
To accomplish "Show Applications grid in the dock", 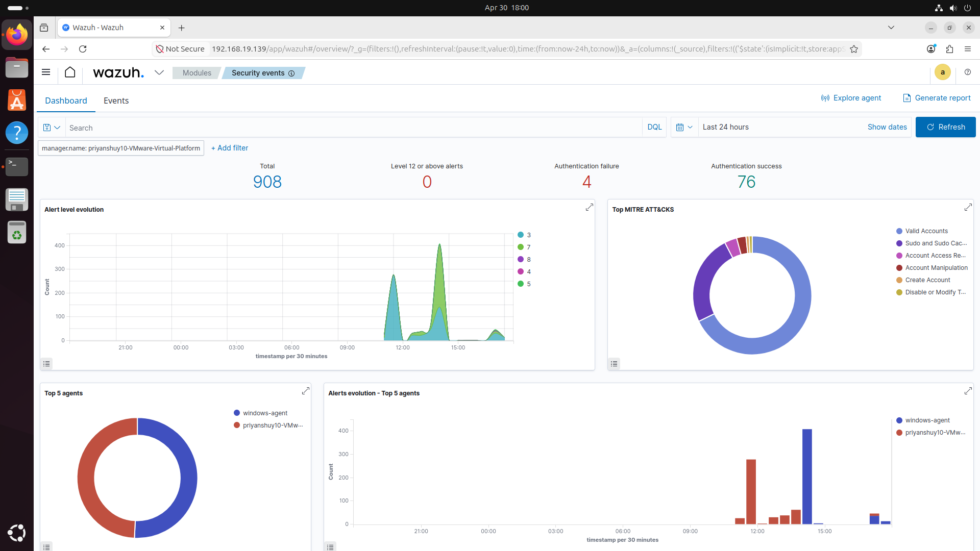I will pyautogui.click(x=17, y=533).
